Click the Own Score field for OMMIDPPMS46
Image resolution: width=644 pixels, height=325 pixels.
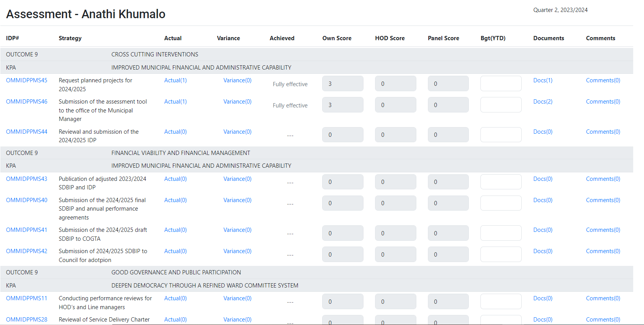coord(342,105)
